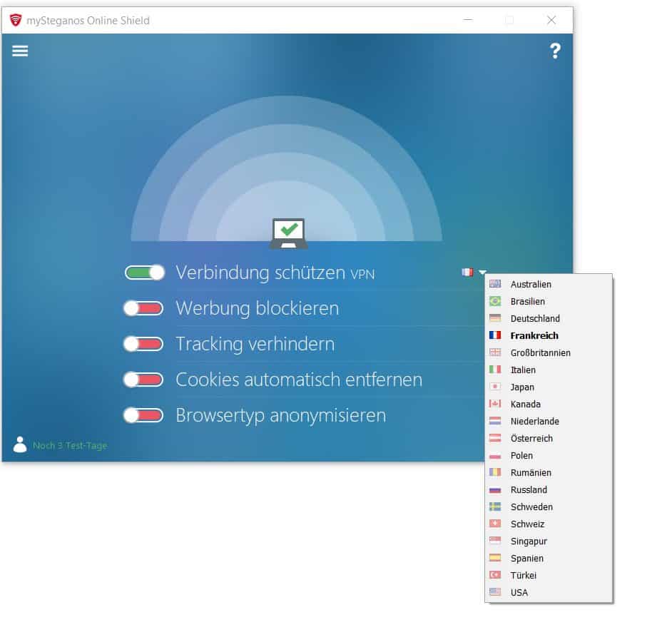
Task: Click the Germany flag icon in list
Action: (x=495, y=318)
